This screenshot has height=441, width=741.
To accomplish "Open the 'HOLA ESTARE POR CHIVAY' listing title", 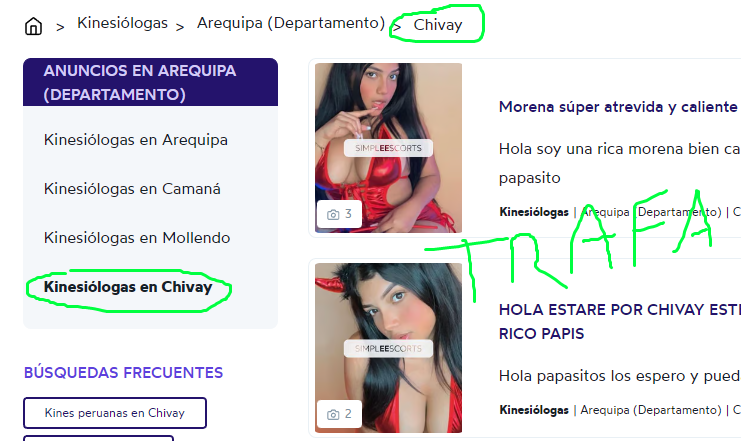I will click(x=620, y=321).
